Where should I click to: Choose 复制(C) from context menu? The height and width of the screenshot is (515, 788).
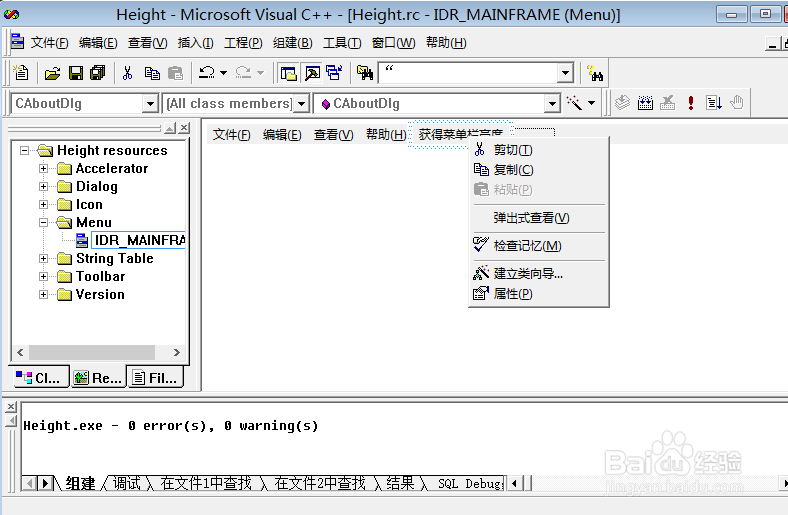coord(539,170)
